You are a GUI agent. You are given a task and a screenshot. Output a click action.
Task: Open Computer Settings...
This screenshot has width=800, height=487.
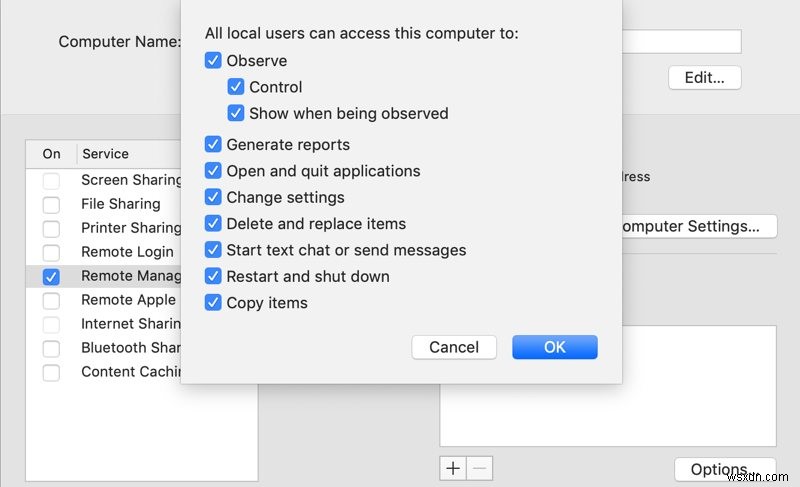point(697,226)
